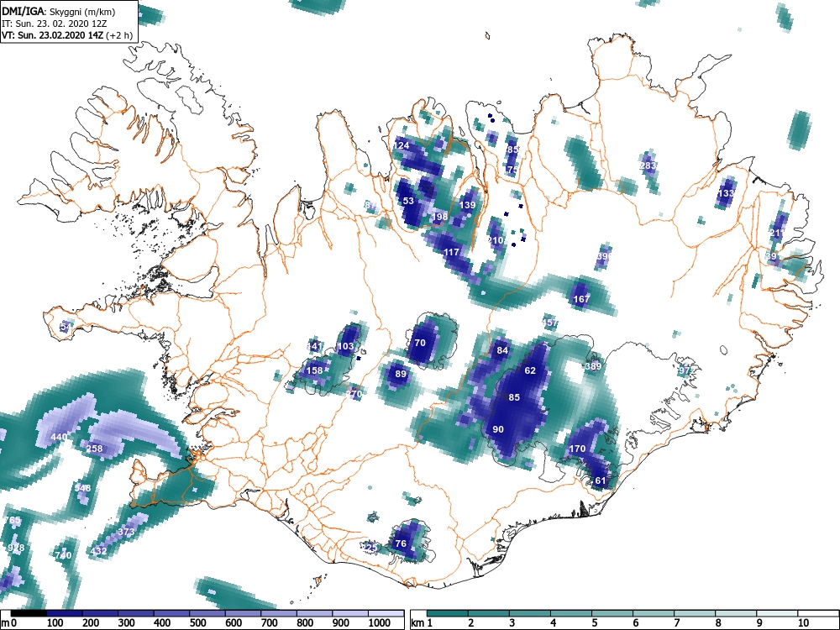Image resolution: width=840 pixels, height=630 pixels.
Task: Click the darkest teal segment above legend label 1
Action: [x=448, y=613]
